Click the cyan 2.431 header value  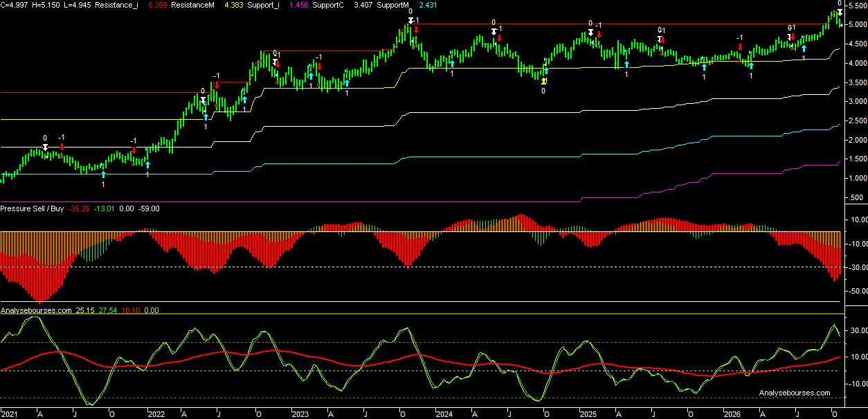coord(428,4)
